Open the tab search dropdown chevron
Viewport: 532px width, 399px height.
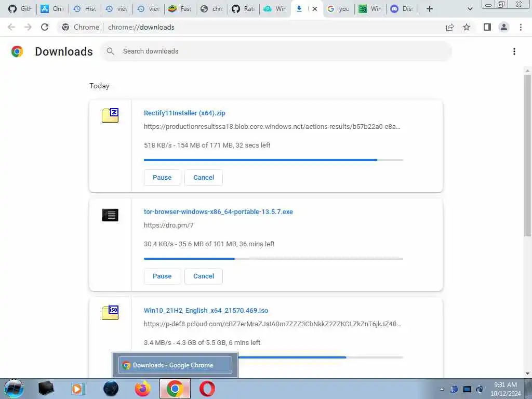click(x=470, y=9)
